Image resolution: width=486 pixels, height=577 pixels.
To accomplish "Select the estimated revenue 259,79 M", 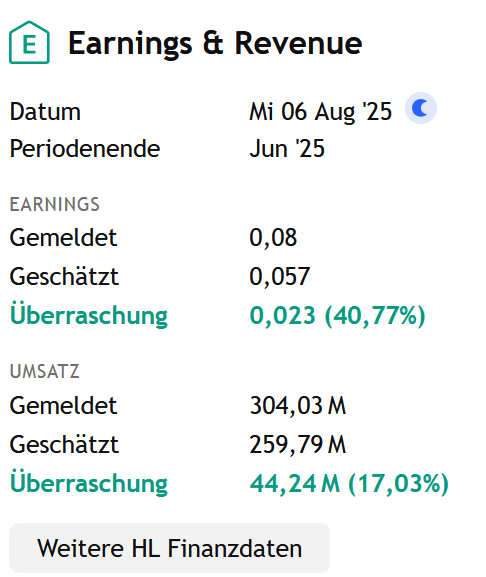I will 298,445.
